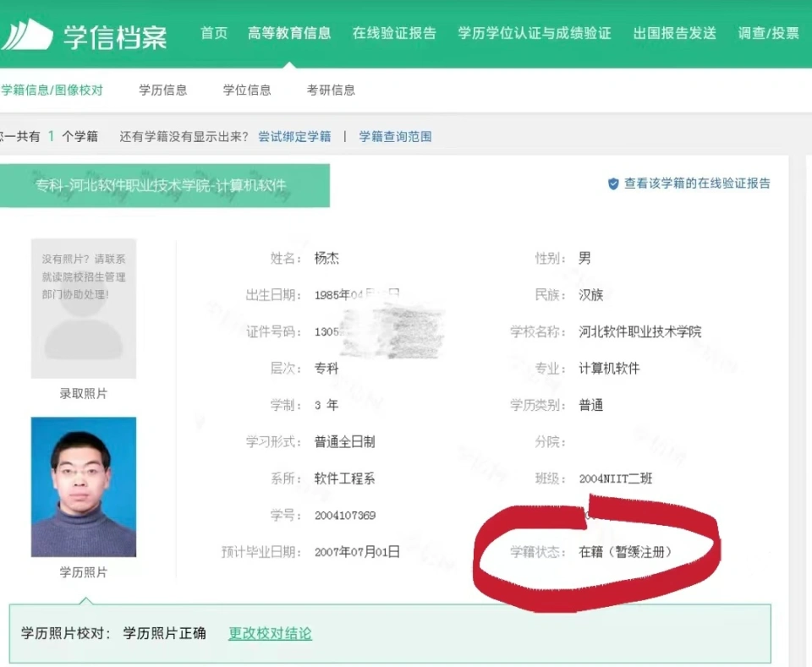Click the graduation date 2007年07月01日
812x667 pixels.
[x=357, y=552]
